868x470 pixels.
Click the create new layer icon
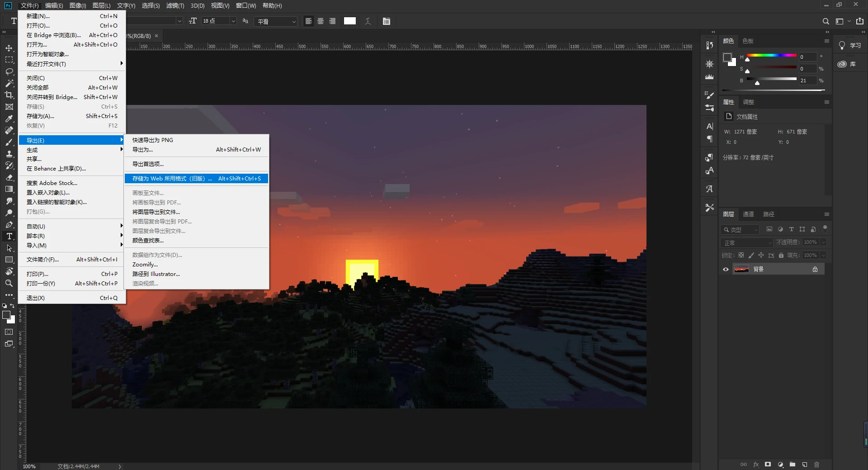pos(805,465)
